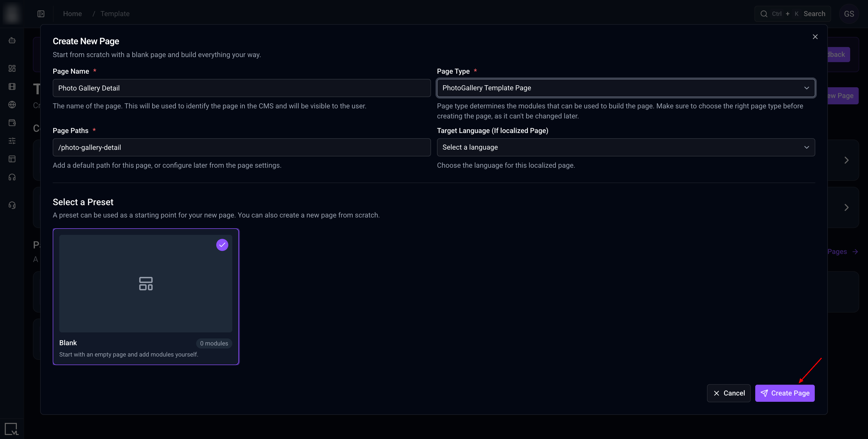The image size is (868, 439).
Task: Open the globe icon in sidebar
Action: [12, 105]
